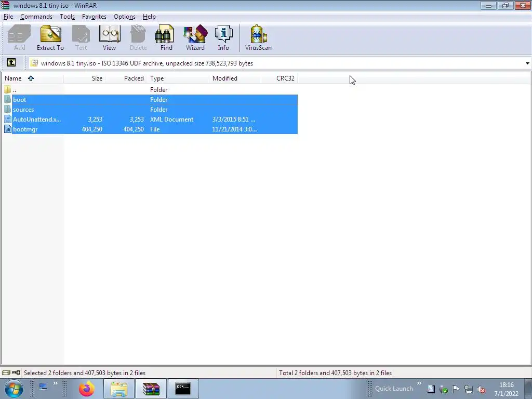The width and height of the screenshot is (532, 399).
Task: Show desktop icon in taskbar
Action: pos(43,387)
